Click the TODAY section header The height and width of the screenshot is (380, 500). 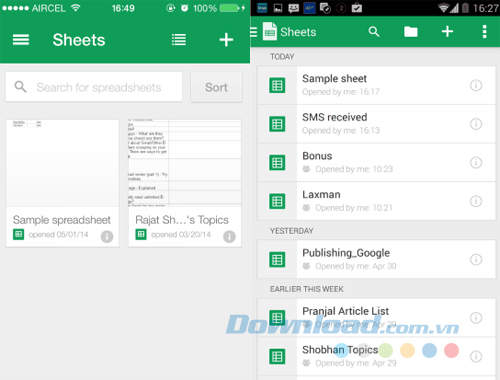pos(282,57)
